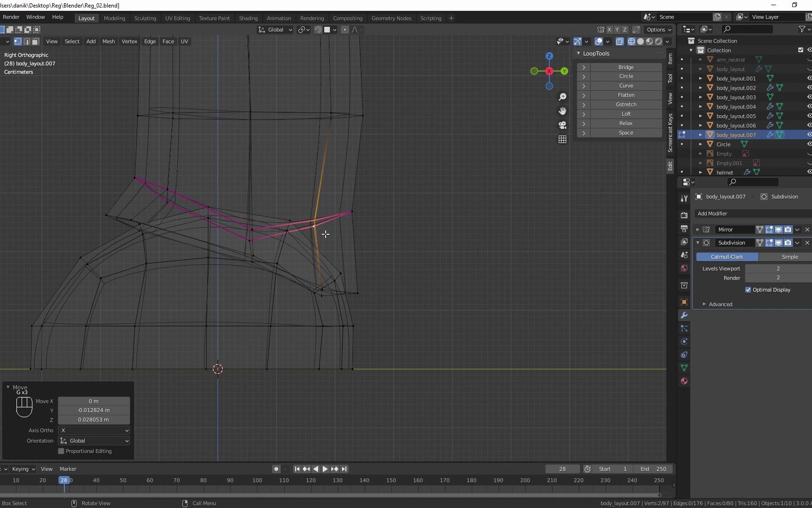Select the Modifier Properties wrench icon
The height and width of the screenshot is (508, 812).
pos(684,316)
